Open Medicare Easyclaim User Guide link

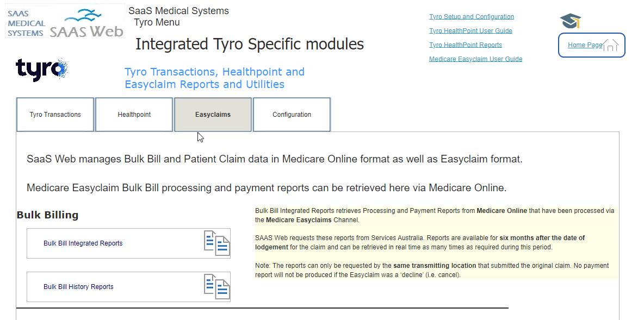pos(475,59)
